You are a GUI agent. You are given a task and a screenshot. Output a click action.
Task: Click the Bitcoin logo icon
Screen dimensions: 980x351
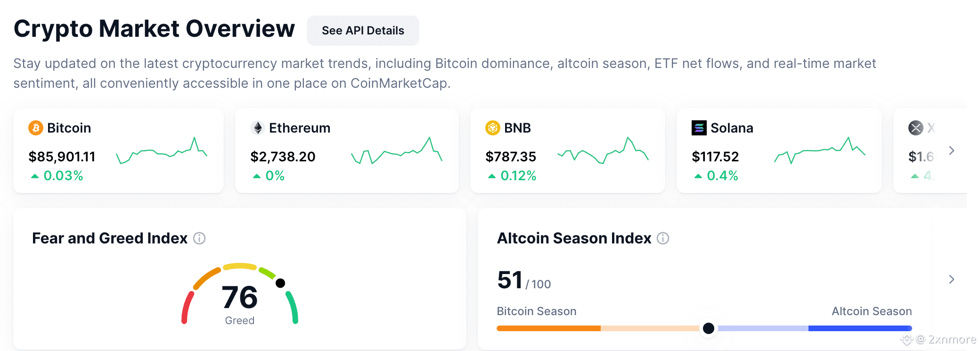tap(36, 128)
